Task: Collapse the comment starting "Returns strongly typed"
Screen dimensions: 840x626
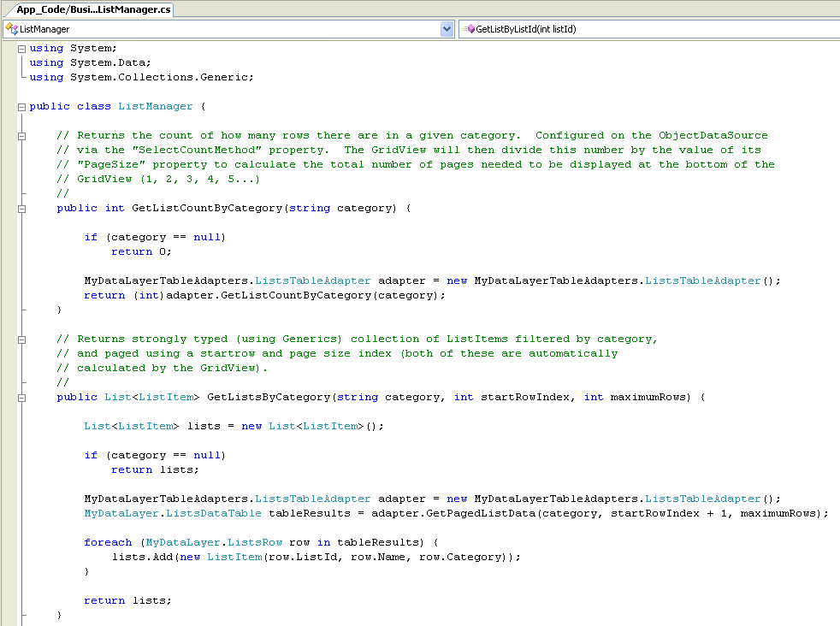Action: pyautogui.click(x=22, y=340)
